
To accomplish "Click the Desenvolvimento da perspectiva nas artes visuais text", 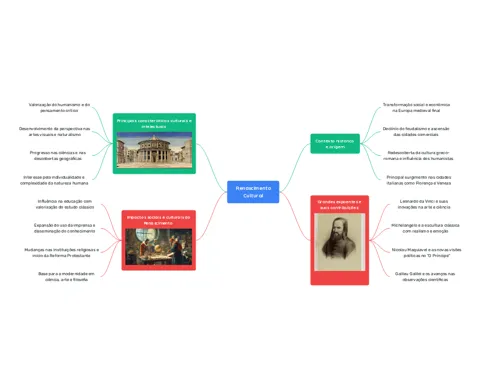I will (55, 131).
